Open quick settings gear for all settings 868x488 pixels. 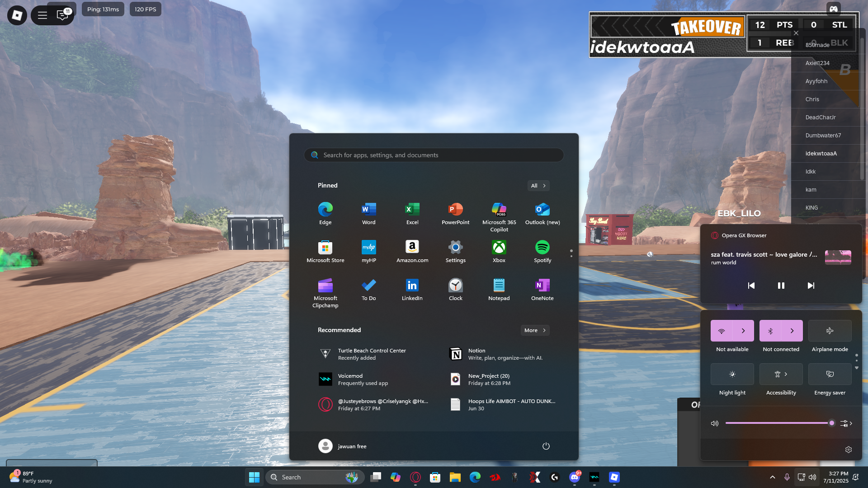point(849,450)
